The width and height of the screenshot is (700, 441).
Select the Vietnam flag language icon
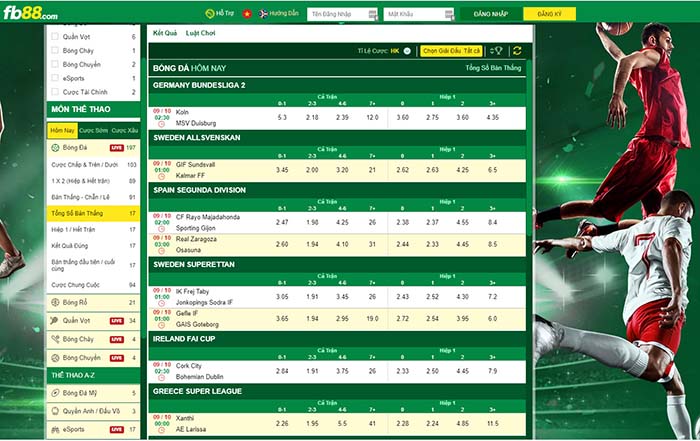244,14
